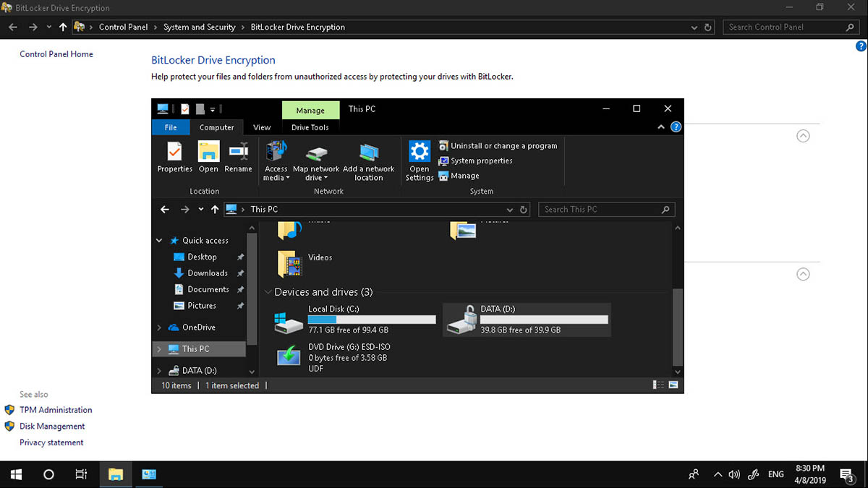Open the Action Center notifications icon
Image resolution: width=868 pixels, height=488 pixels.
click(846, 474)
